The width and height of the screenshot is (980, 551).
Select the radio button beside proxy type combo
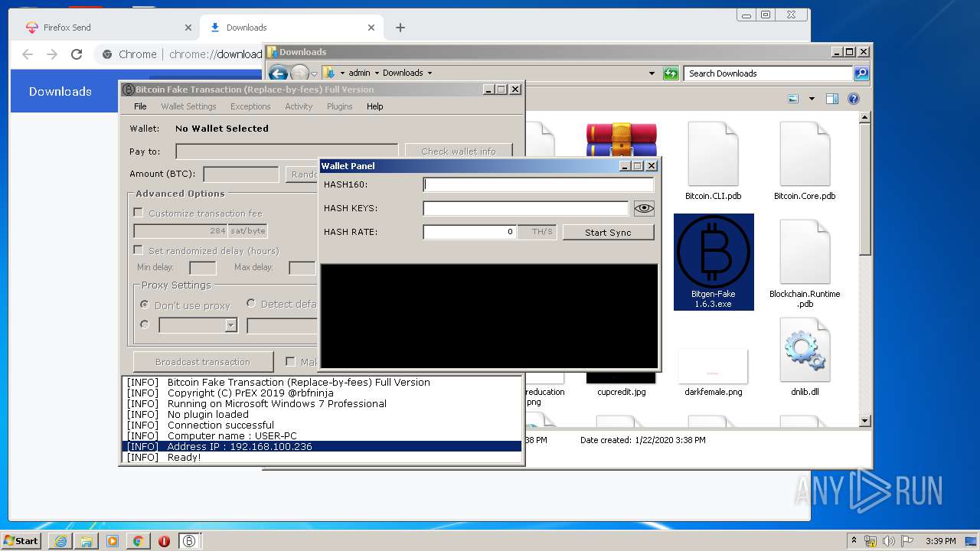(x=144, y=324)
